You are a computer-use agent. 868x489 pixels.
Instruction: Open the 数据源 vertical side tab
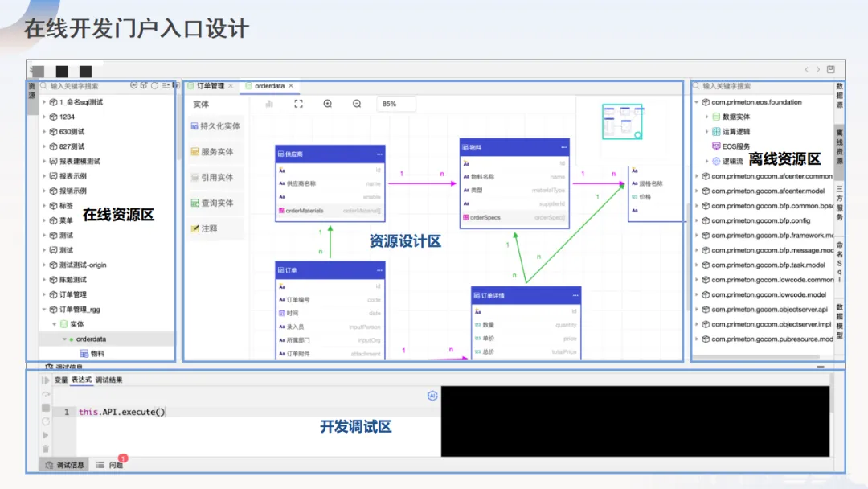(839, 95)
